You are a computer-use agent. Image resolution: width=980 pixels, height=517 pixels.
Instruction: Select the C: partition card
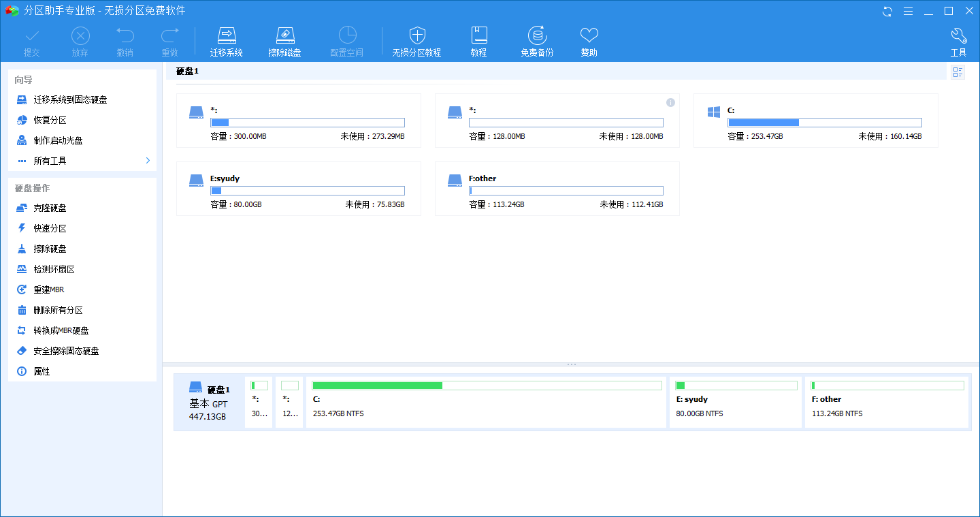816,121
